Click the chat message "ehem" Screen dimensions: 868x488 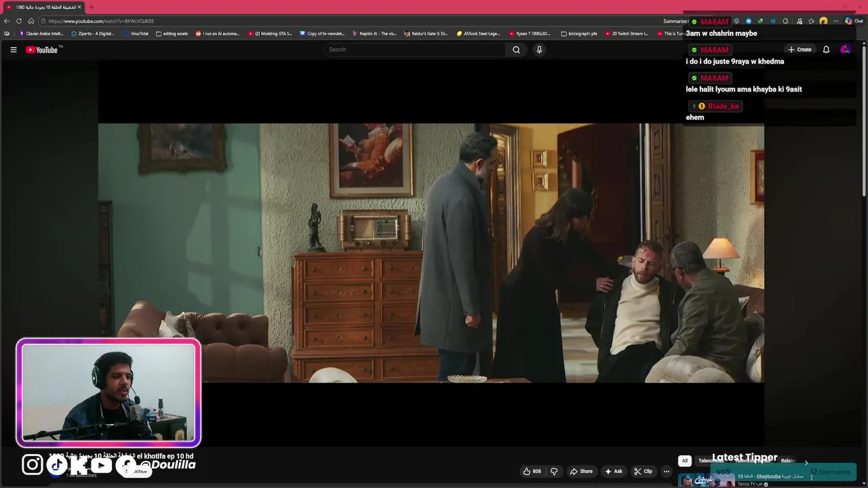pos(695,117)
